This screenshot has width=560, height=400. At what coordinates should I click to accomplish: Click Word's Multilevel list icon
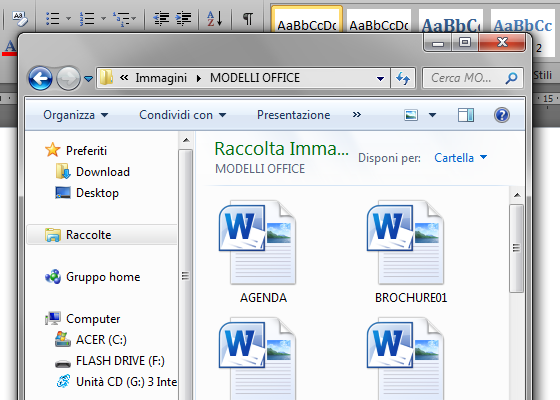pyautogui.click(x=121, y=19)
